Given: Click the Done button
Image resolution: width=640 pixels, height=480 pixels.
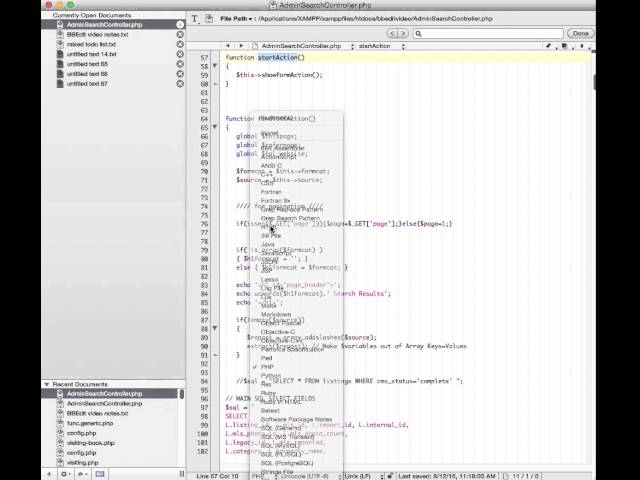Looking at the screenshot, I should pos(580,33).
